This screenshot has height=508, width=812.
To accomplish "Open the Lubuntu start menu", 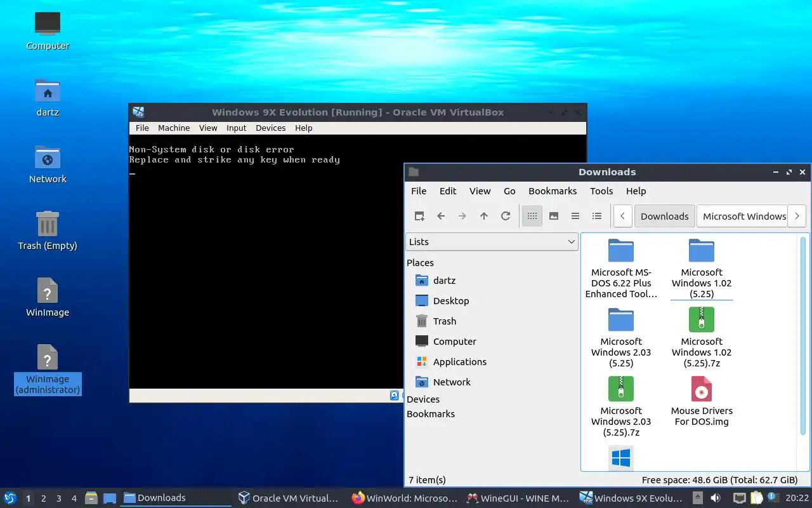I will [10, 498].
